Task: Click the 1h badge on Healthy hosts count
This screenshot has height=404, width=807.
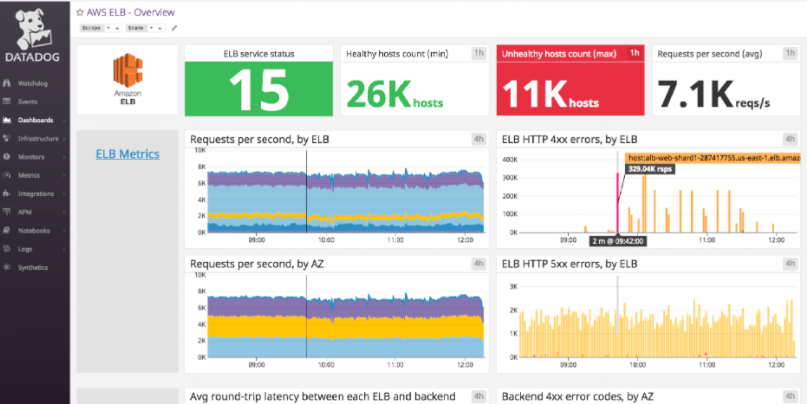Action: pyautogui.click(x=479, y=53)
